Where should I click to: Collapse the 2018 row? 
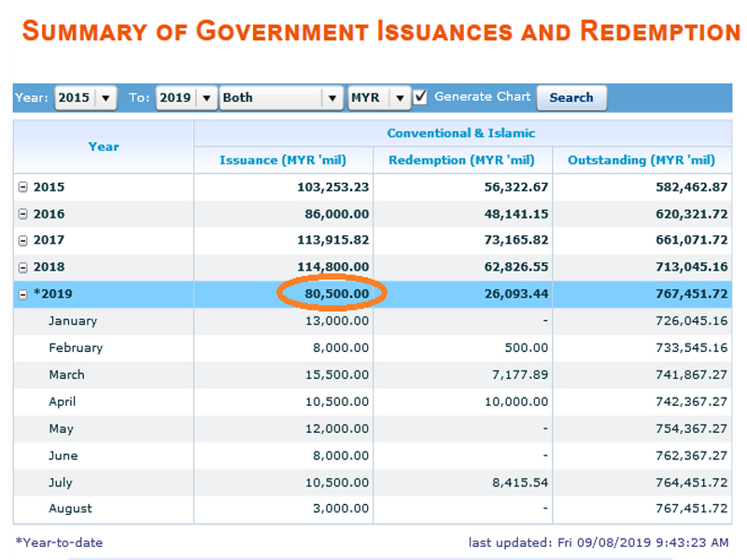(23, 268)
